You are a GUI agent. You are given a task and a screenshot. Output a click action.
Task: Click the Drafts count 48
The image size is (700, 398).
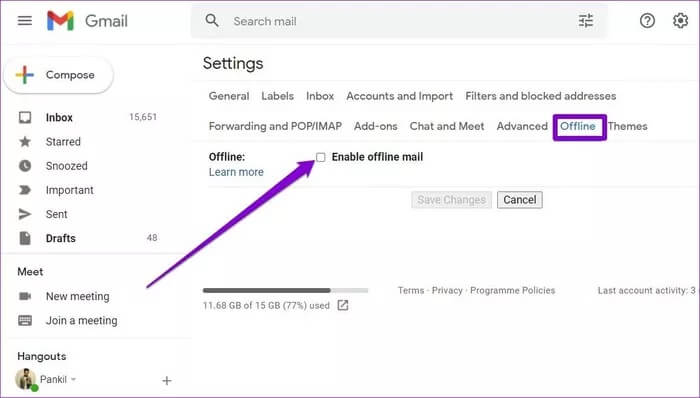click(152, 238)
